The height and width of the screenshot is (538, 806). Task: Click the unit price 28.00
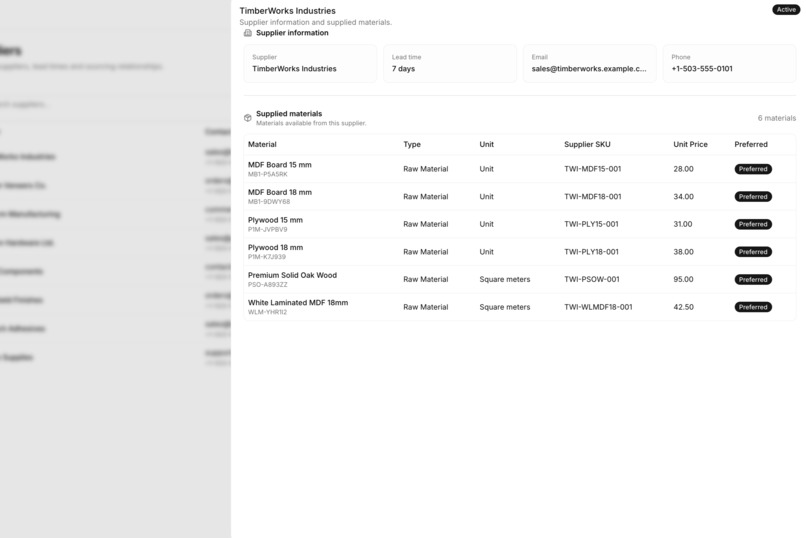coord(683,169)
